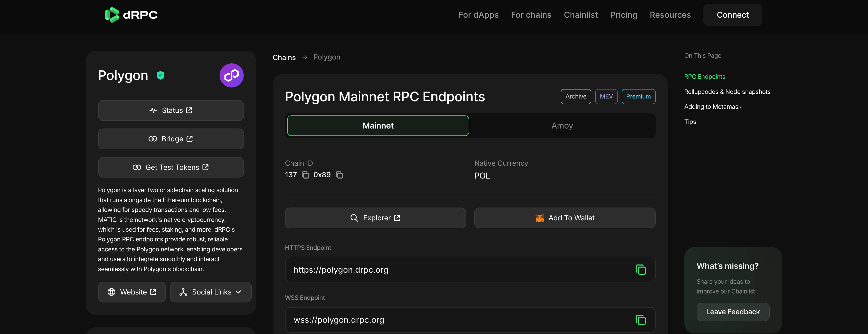
Task: Click the green verified shield icon
Action: click(161, 75)
